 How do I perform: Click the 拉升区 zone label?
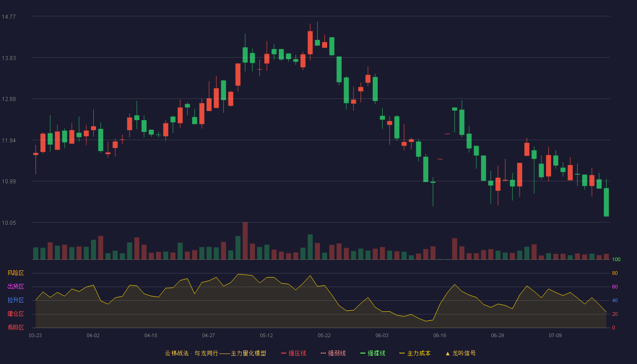[16, 300]
